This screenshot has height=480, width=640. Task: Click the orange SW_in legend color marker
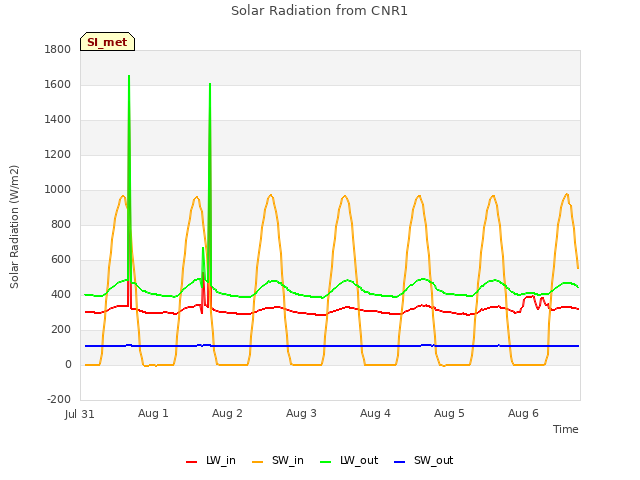(258, 462)
